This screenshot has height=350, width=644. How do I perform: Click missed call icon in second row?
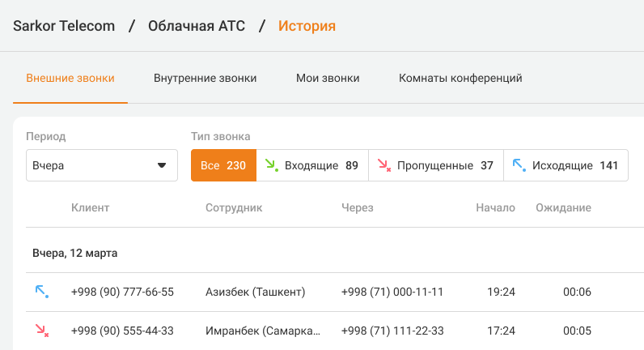(x=41, y=331)
